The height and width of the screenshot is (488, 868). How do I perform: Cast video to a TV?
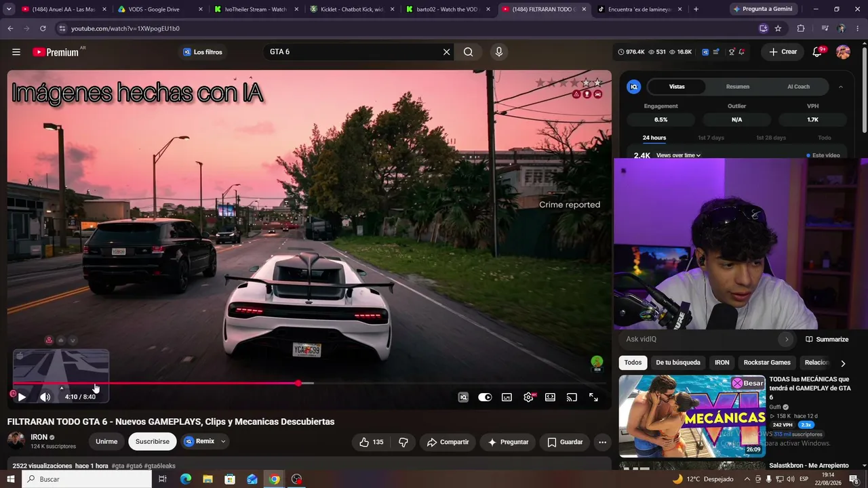click(x=572, y=397)
